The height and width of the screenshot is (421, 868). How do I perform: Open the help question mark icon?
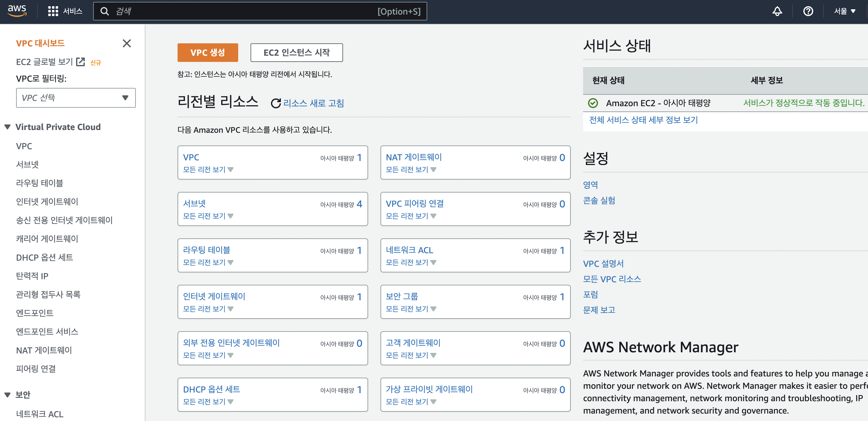tap(808, 11)
